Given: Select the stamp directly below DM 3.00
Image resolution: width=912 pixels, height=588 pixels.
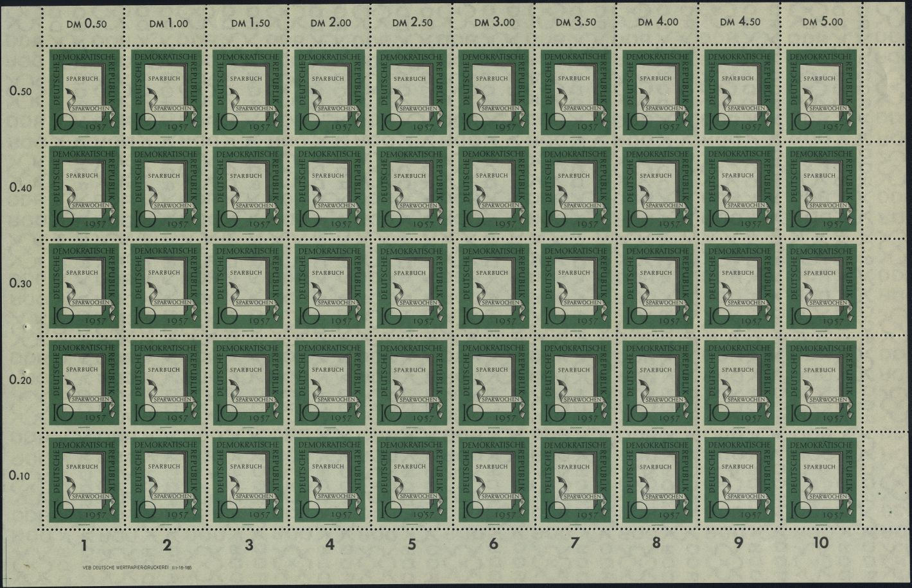Looking at the screenshot, I should coord(494,92).
